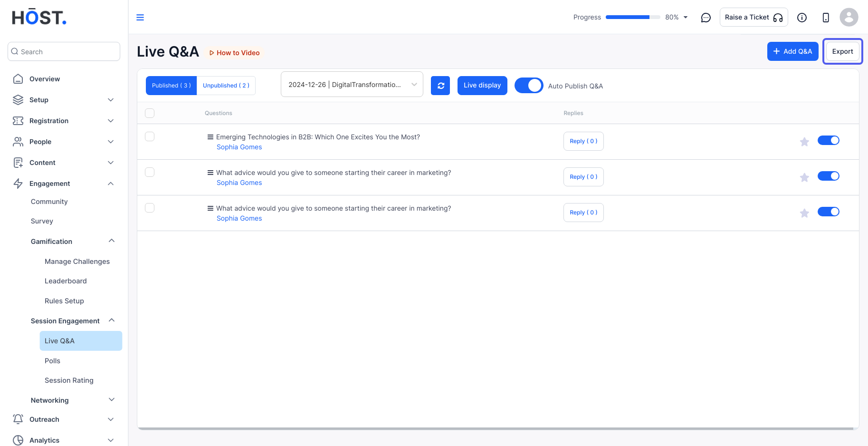868x446 pixels.
Task: Click the hamburger menu icon in header
Action: (x=140, y=18)
